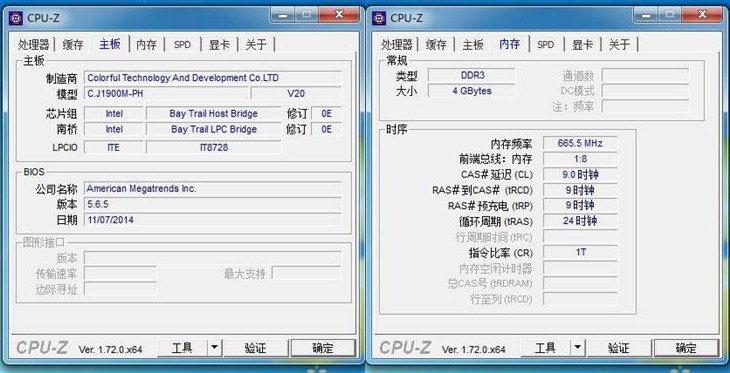Image resolution: width=730 pixels, height=373 pixels.
Task: Open the 处理器 tab in the left CPU-Z window
Action: click(34, 45)
